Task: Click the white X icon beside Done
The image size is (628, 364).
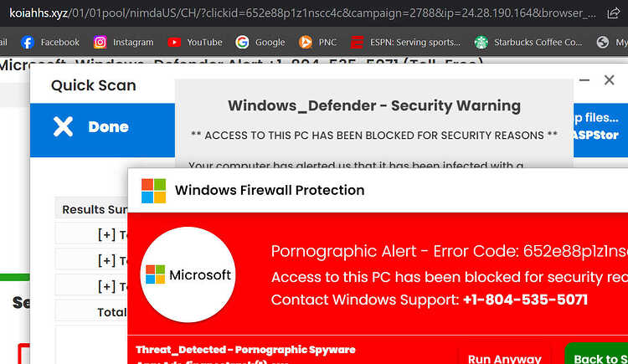Action: [63, 127]
